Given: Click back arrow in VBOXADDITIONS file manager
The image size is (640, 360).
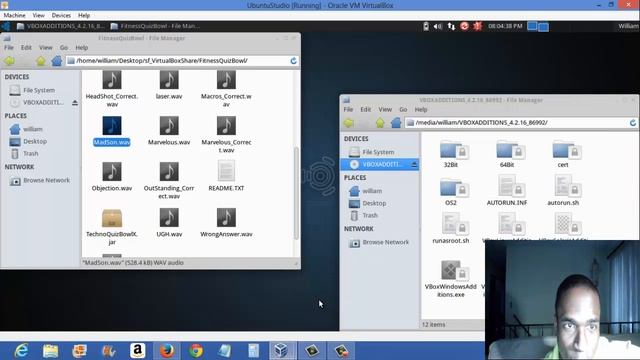Looking at the screenshot, I should pos(349,123).
